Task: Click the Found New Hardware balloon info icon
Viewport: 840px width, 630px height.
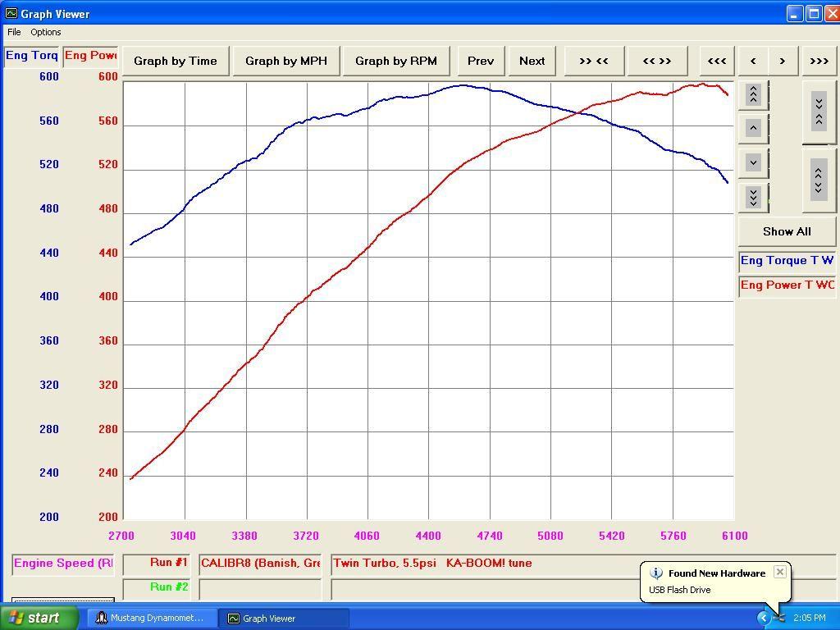Action: point(655,573)
